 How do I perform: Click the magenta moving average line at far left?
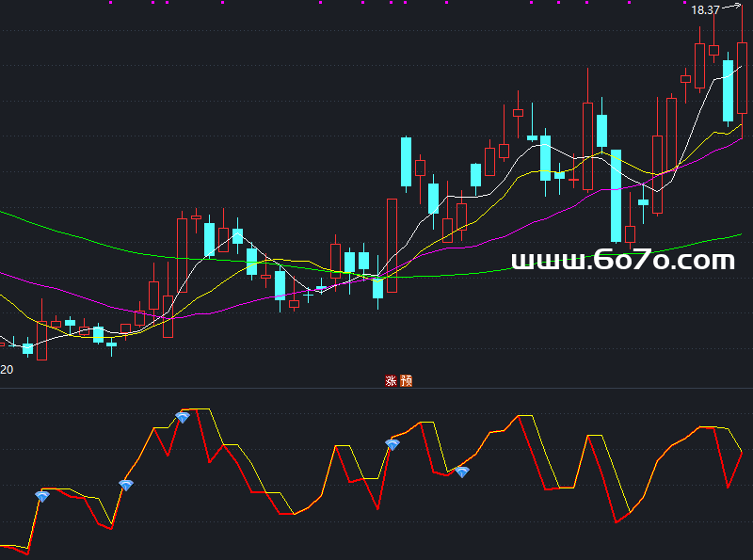point(5,274)
